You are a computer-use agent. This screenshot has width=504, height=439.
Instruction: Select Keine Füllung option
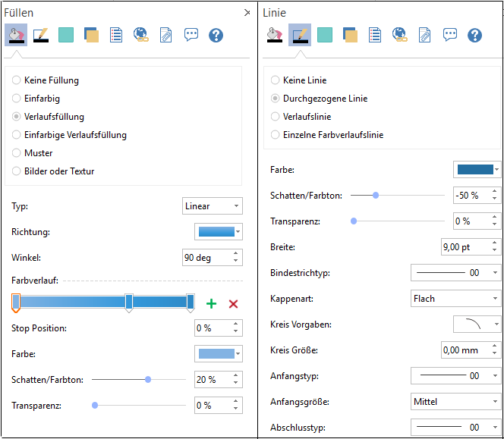[x=46, y=80]
